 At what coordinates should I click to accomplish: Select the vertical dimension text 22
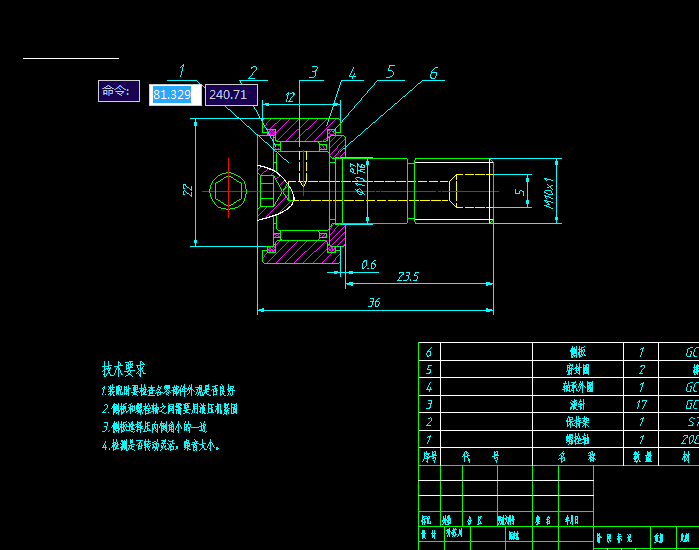[x=188, y=191]
